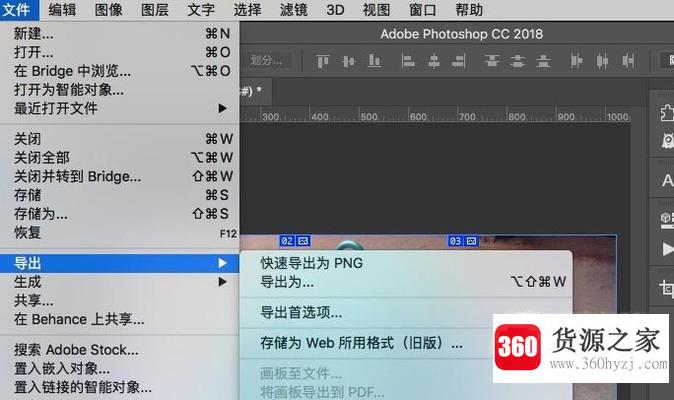
Task: Open the 帮助 menu
Action: pyautogui.click(x=469, y=9)
